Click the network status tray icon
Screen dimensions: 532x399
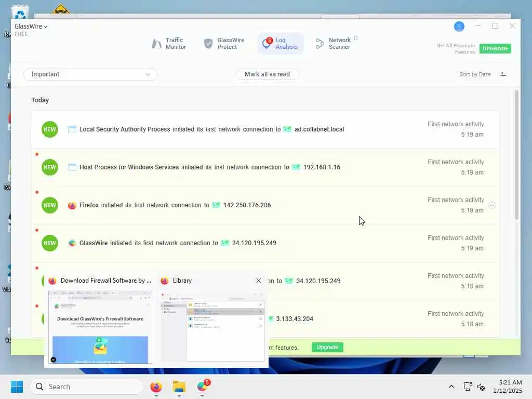tap(468, 387)
